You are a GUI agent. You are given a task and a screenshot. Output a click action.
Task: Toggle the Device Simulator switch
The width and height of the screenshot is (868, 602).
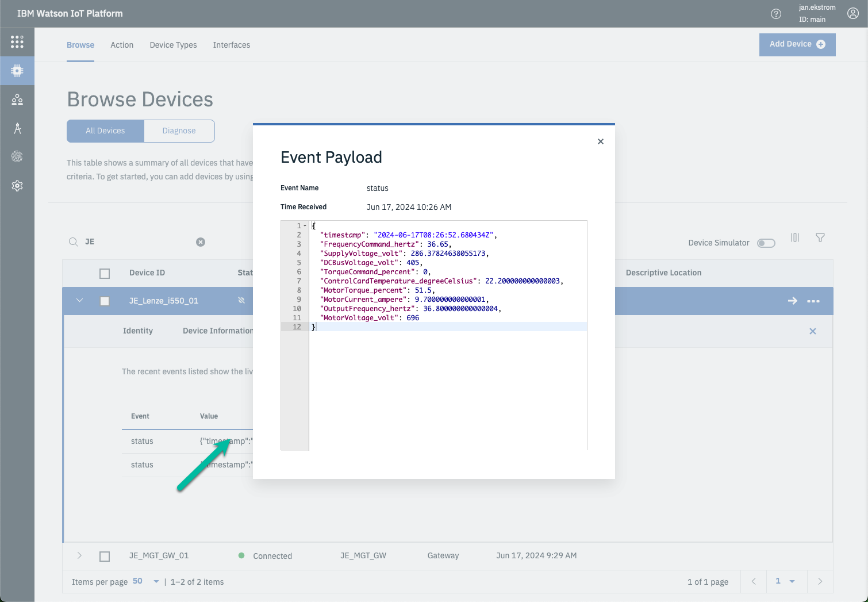click(x=766, y=243)
